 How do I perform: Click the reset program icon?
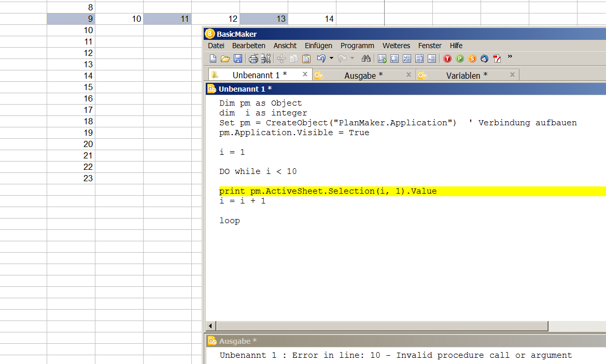click(x=419, y=59)
